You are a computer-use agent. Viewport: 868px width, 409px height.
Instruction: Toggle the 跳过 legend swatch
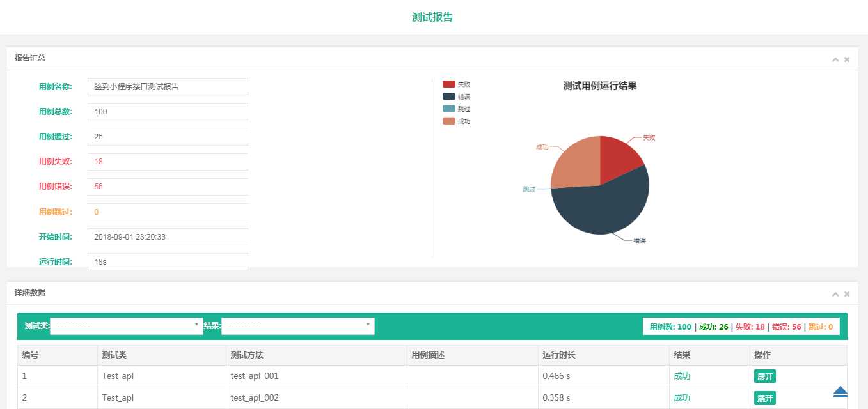point(449,109)
